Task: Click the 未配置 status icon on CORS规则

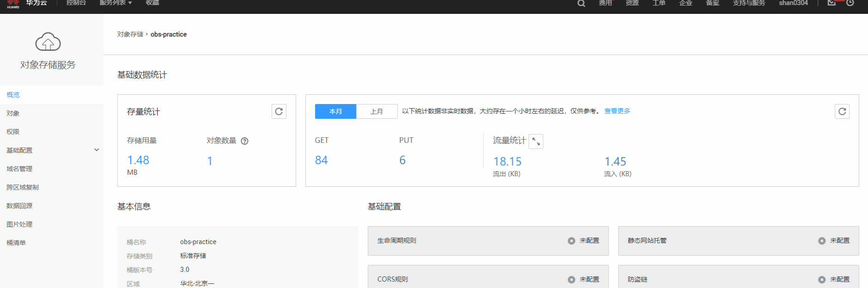Action: (571, 280)
